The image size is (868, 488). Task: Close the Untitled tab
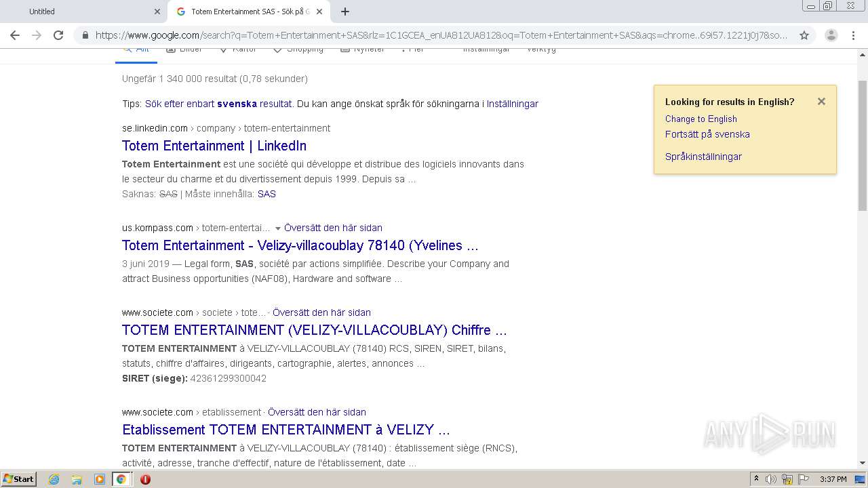click(x=157, y=12)
